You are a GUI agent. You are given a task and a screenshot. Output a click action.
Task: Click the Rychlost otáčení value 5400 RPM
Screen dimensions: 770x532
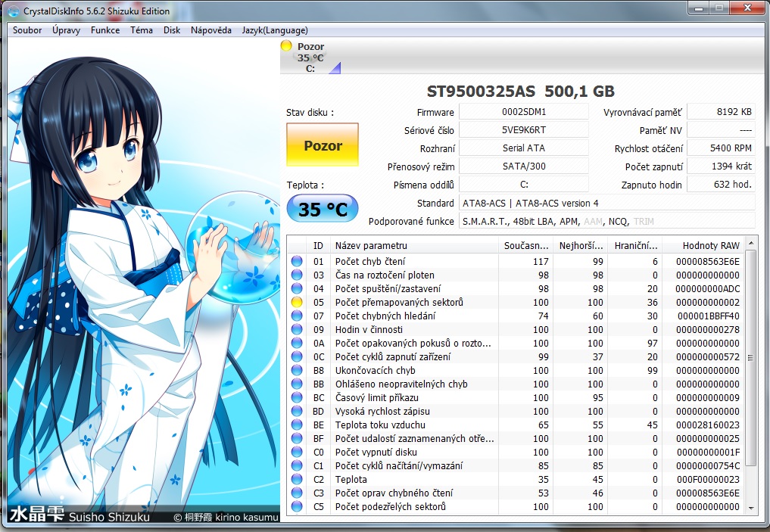tap(721, 148)
